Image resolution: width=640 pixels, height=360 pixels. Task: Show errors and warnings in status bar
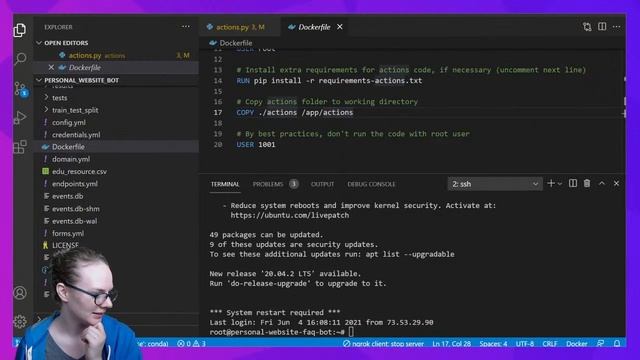[191, 344]
